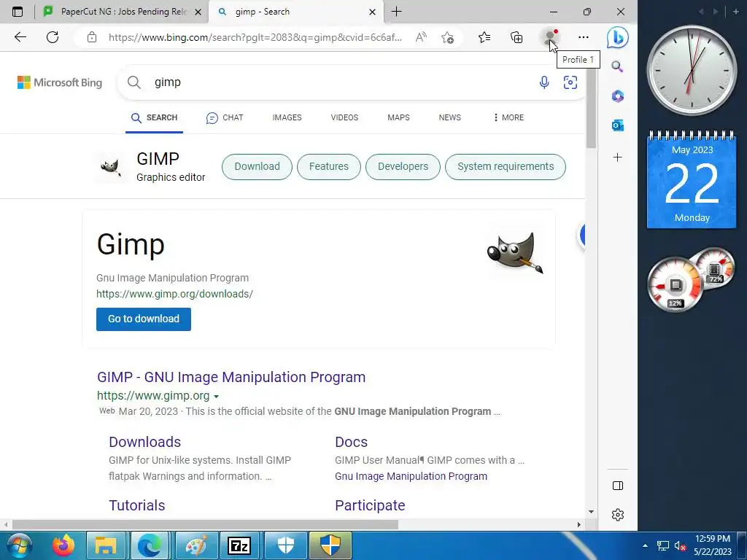View site information lock icon
Screen dimensions: 747x560
pos(92,37)
